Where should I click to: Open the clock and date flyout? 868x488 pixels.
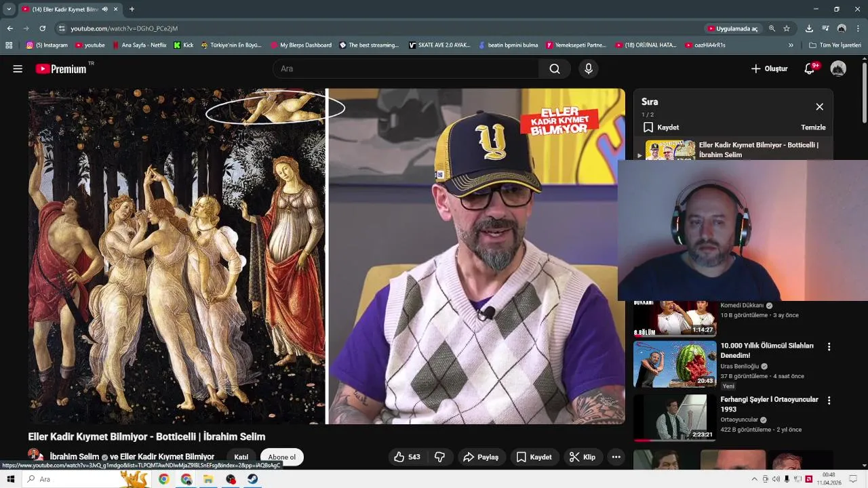[x=828, y=479]
